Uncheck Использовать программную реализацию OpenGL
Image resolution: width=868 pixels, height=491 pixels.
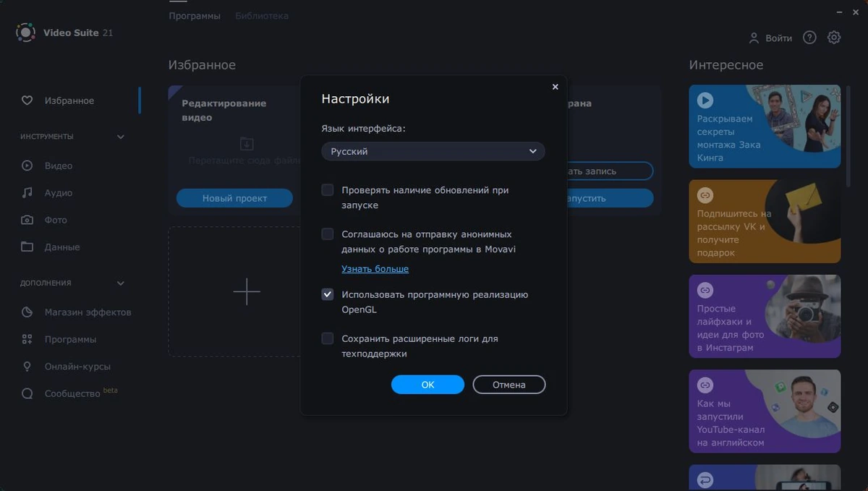coord(328,294)
